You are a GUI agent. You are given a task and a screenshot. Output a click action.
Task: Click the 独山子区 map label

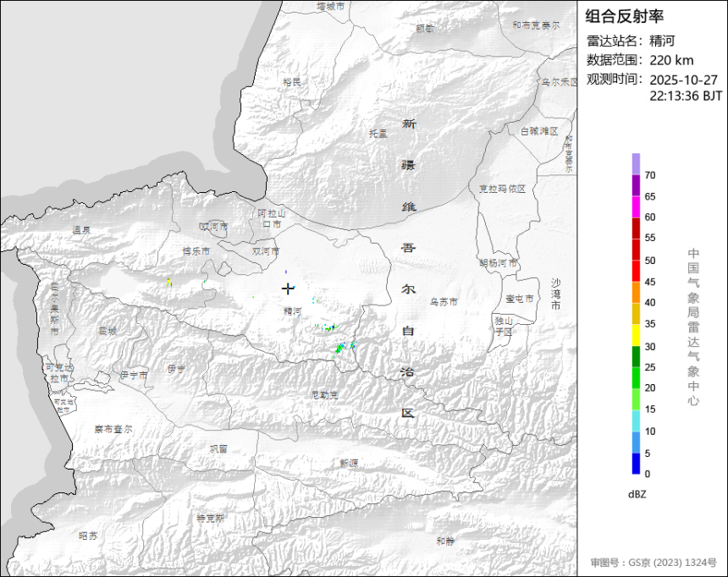tap(504, 327)
